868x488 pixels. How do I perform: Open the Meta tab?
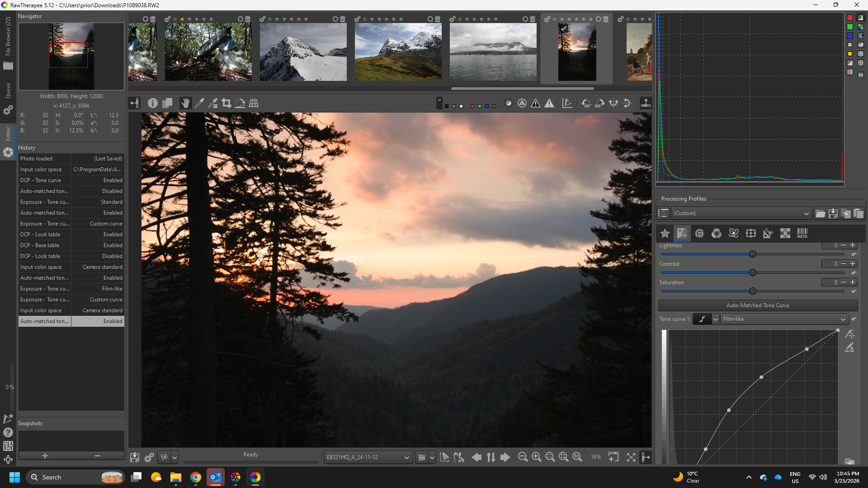802,233
